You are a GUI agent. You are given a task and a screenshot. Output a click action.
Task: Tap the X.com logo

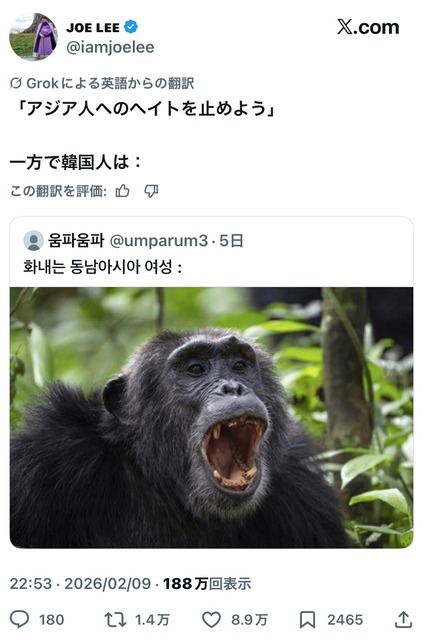coord(368,27)
